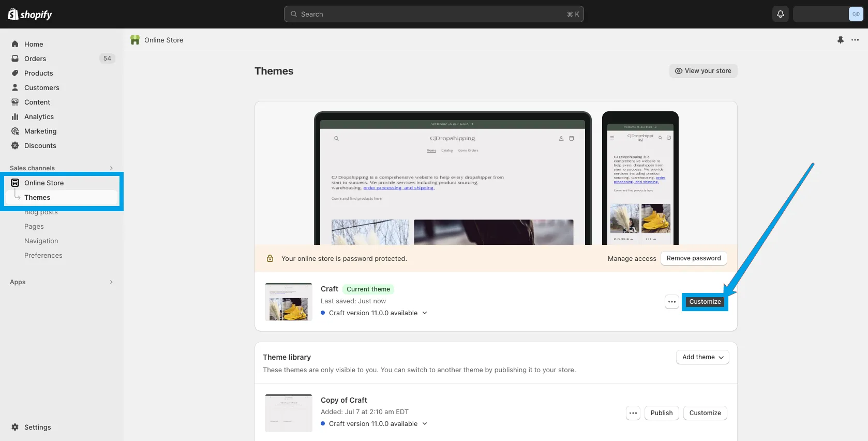Image resolution: width=868 pixels, height=441 pixels.
Task: Go to Orders in the sidebar
Action: (35, 58)
